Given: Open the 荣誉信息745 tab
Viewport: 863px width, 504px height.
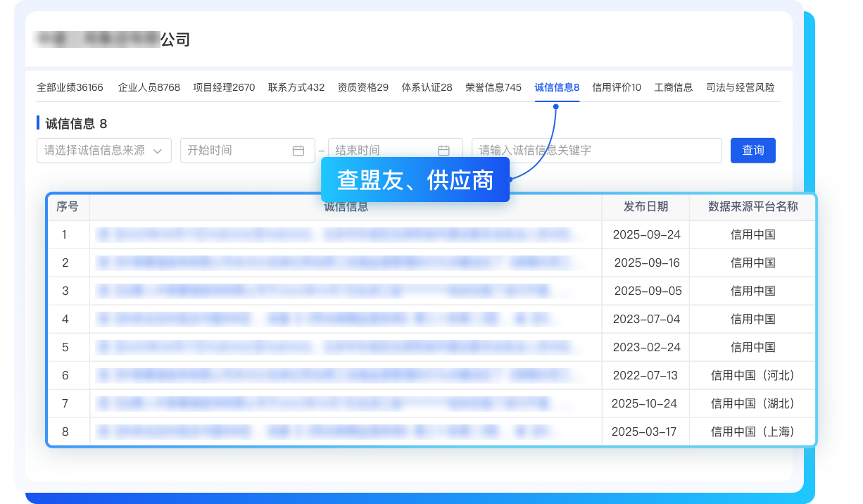Looking at the screenshot, I should point(493,88).
